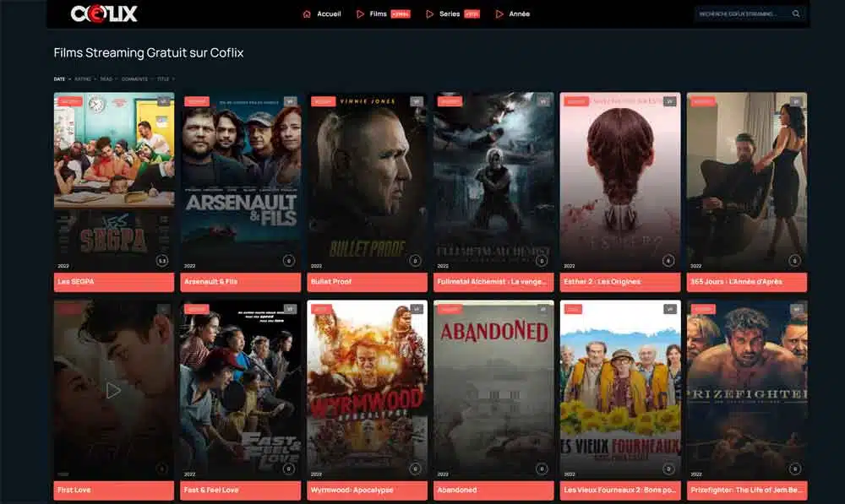Screen dimensions: 845x504
Task: Select the 365 Jours poster thumbnail
Action: [747, 182]
